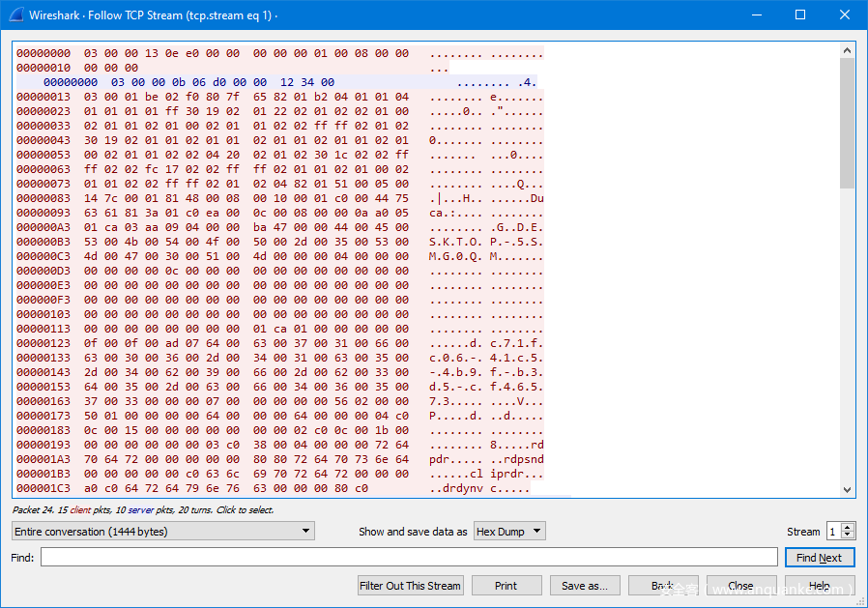Image resolution: width=868 pixels, height=608 pixels.
Task: Open the Entire conversation (1444 bytes) dropdown
Action: [162, 531]
